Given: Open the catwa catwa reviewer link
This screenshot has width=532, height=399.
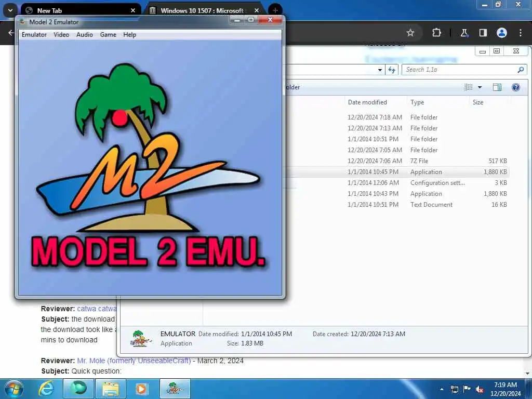Looking at the screenshot, I should click(x=97, y=309).
